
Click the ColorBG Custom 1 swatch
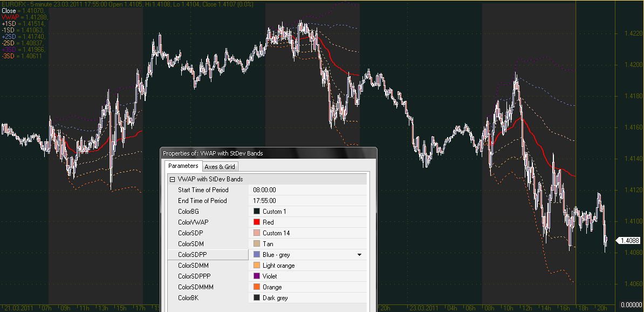coord(257,211)
